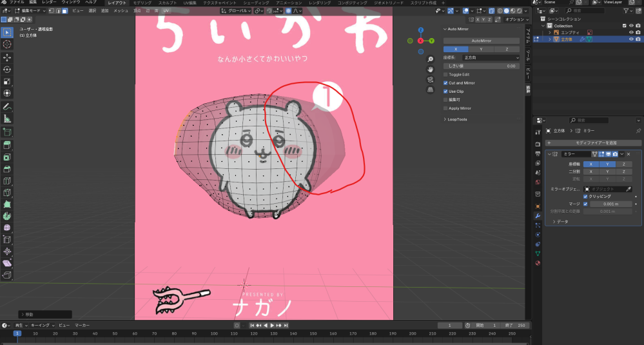Viewport: 644px width, 345px height.
Task: Switch to シェーディング workspace tab
Action: click(x=257, y=3)
